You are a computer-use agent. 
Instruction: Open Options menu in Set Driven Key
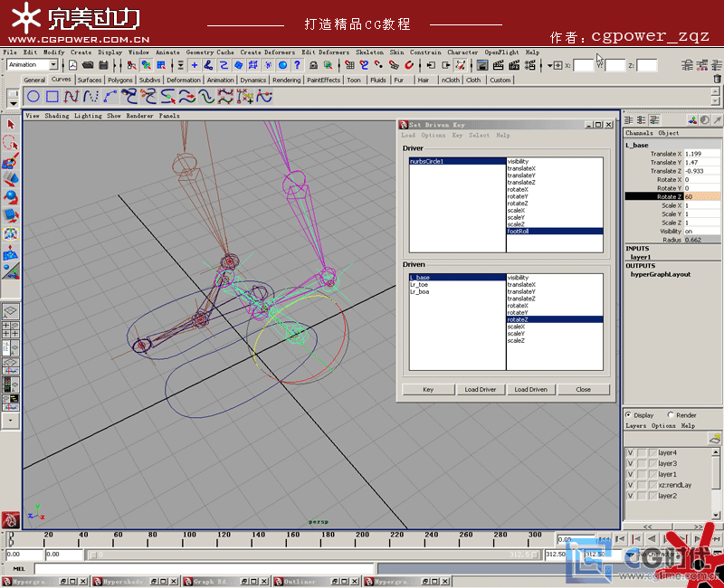coord(433,135)
